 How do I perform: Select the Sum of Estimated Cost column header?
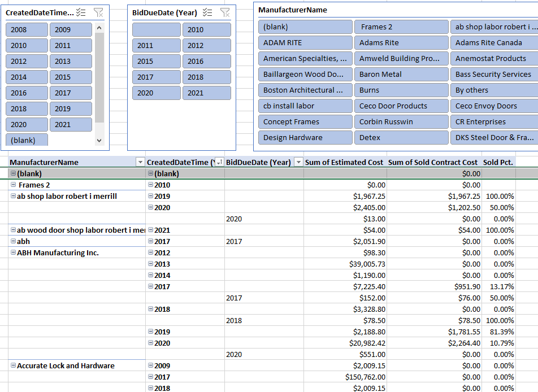coord(344,163)
